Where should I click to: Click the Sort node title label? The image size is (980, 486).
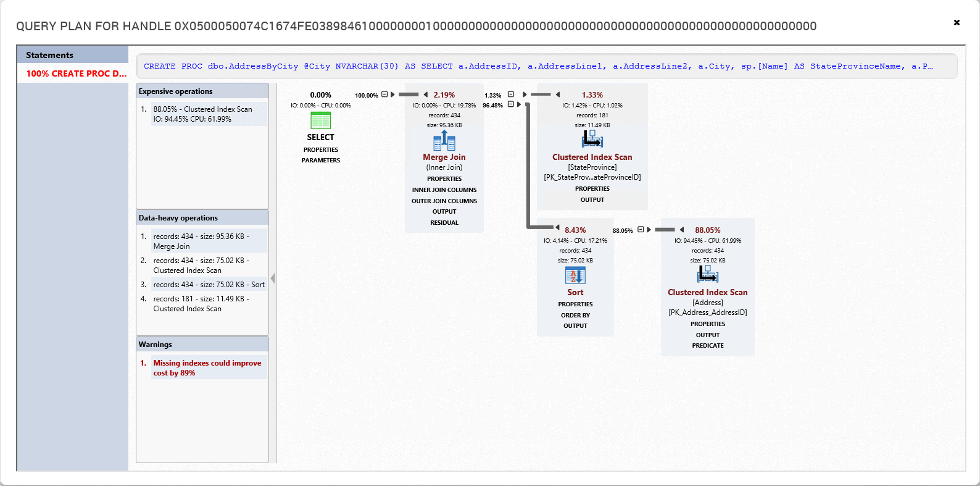click(575, 292)
